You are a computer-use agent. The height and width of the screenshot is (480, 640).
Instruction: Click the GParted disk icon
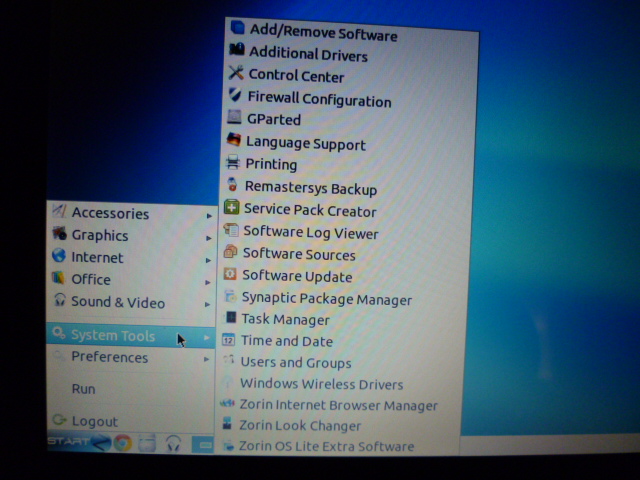tap(234, 117)
